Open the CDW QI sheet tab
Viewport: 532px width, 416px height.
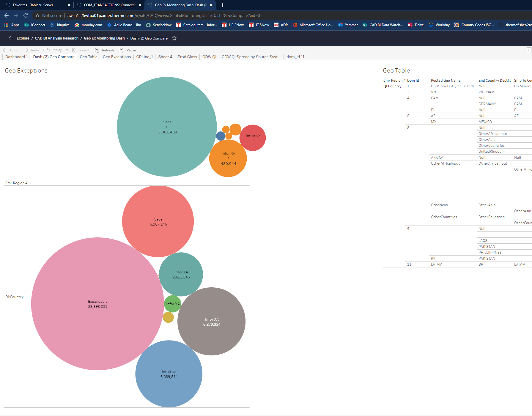tap(209, 57)
